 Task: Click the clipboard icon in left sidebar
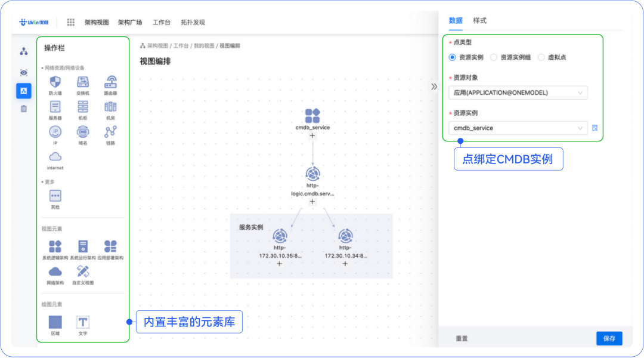(x=24, y=109)
